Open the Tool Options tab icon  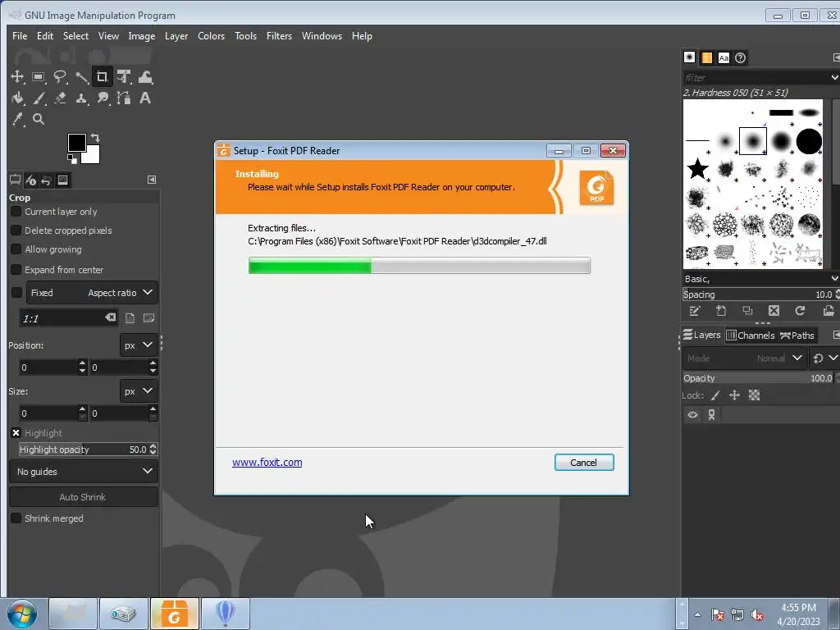pos(15,180)
